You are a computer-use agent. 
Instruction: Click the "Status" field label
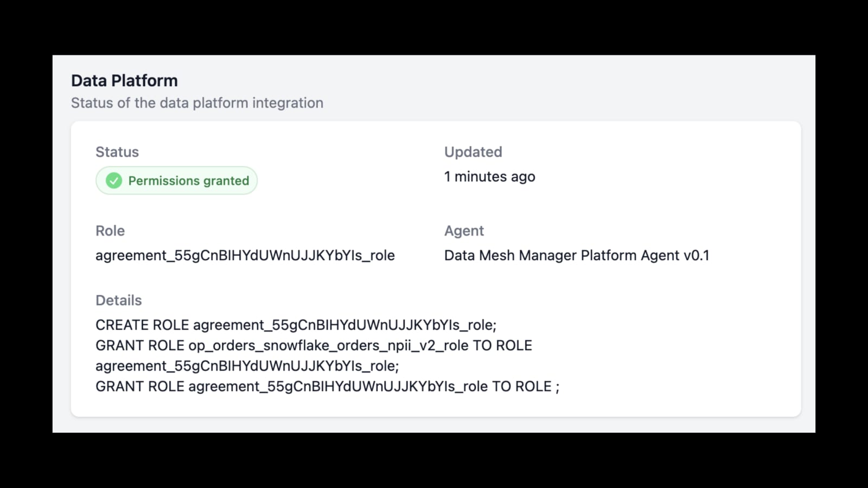[117, 152]
